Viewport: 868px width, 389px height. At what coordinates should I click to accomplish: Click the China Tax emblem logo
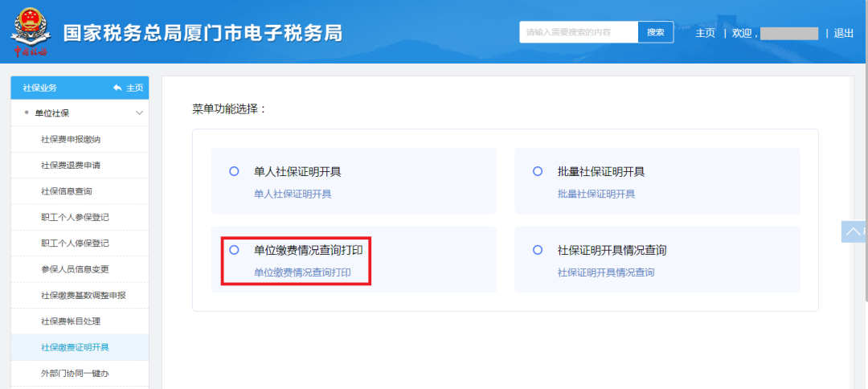point(31,32)
